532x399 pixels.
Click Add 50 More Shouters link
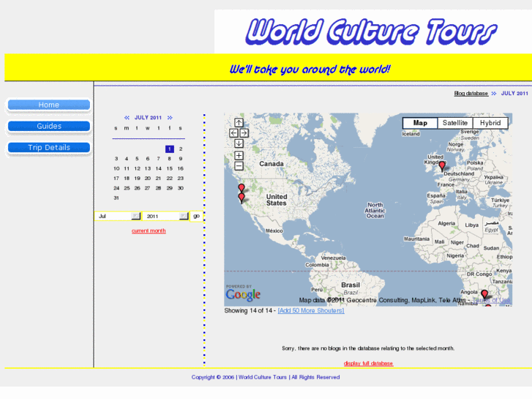[x=311, y=310]
